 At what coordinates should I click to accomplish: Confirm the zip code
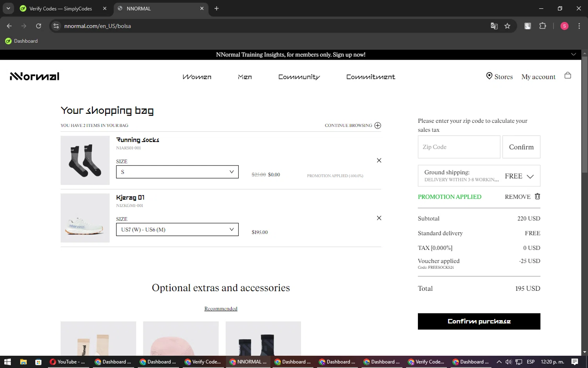pyautogui.click(x=521, y=147)
